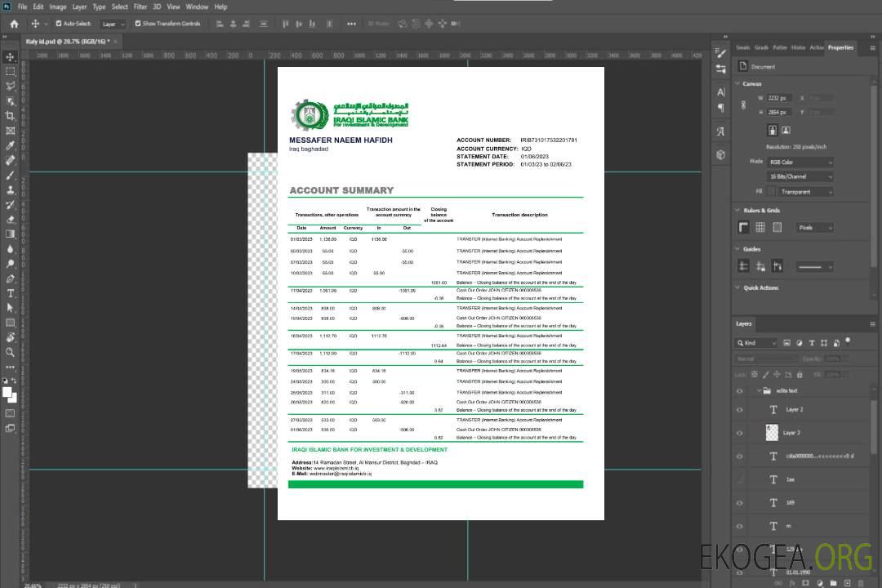
Task: Set landscape canvas orientation
Action: 786,131
